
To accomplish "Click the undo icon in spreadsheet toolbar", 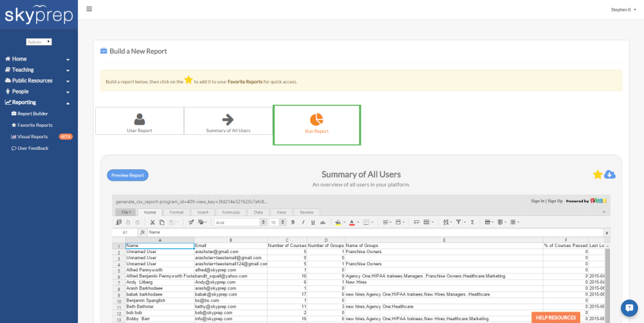I will (x=128, y=222).
